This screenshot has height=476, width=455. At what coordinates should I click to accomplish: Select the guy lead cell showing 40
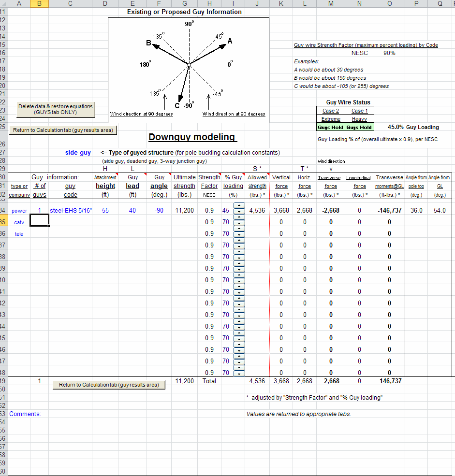point(132,211)
